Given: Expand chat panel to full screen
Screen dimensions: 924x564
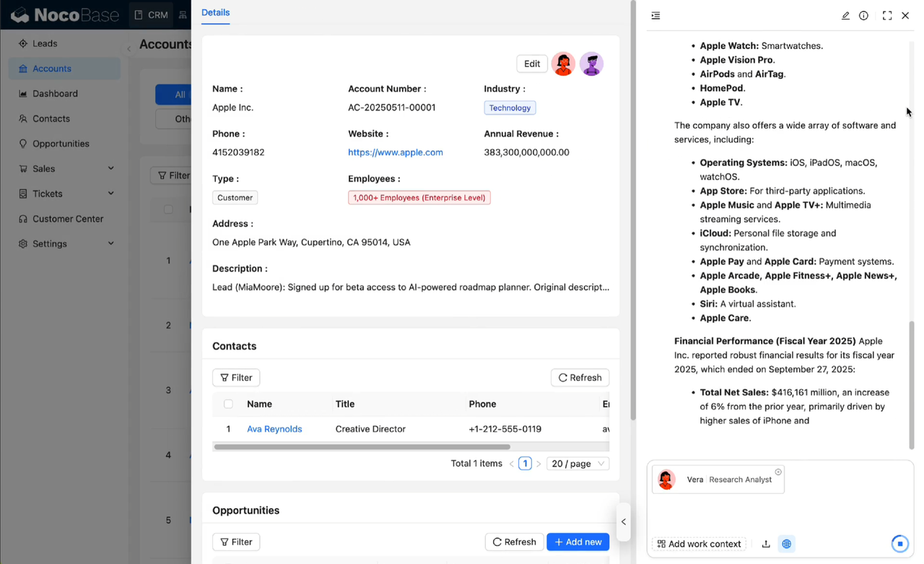Looking at the screenshot, I should (x=887, y=16).
